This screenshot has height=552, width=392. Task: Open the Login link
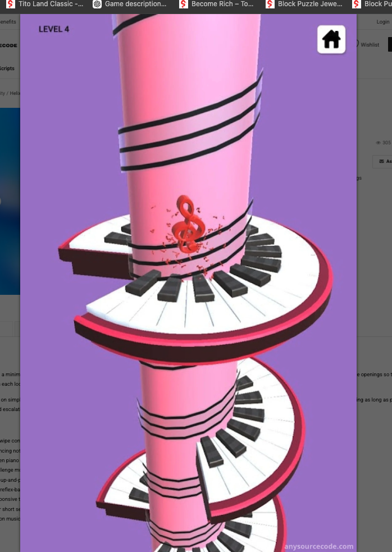click(383, 22)
